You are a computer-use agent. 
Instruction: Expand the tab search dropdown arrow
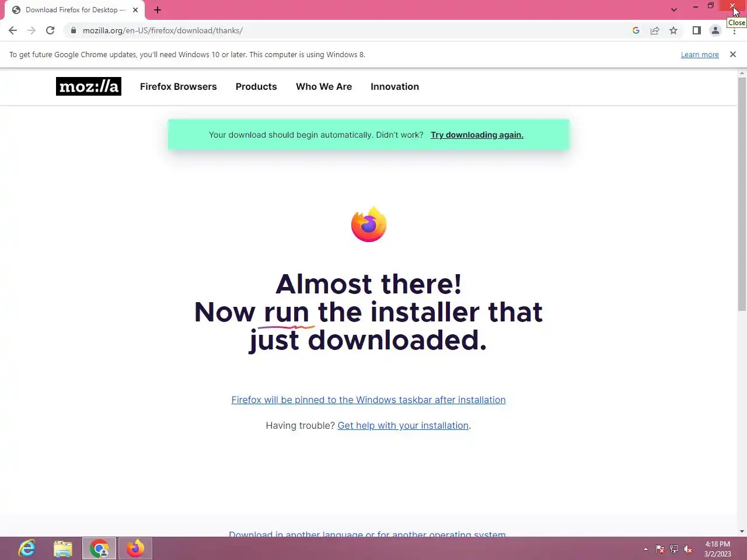pos(674,10)
